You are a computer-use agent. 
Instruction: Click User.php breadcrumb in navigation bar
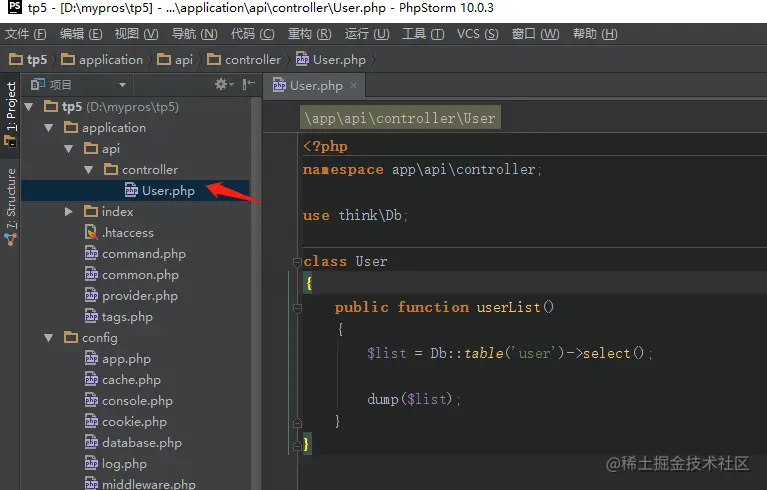pos(331,60)
